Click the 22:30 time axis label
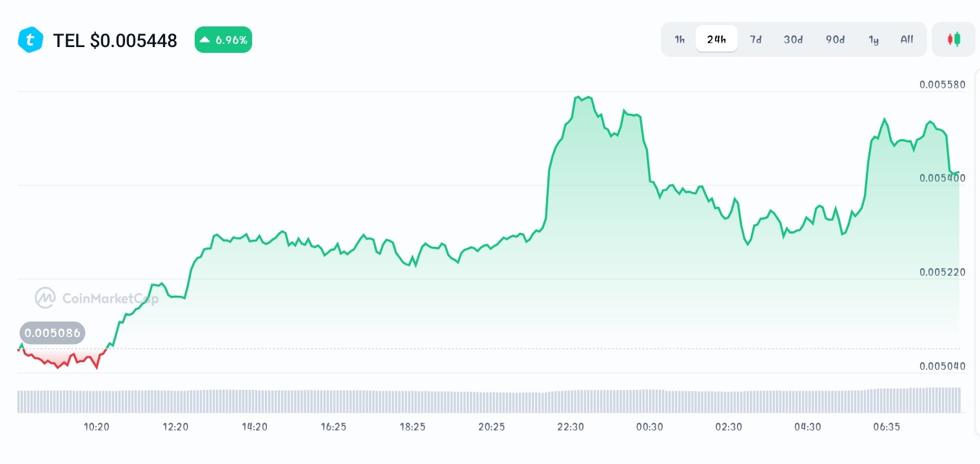The image size is (980, 464). pyautogui.click(x=571, y=427)
